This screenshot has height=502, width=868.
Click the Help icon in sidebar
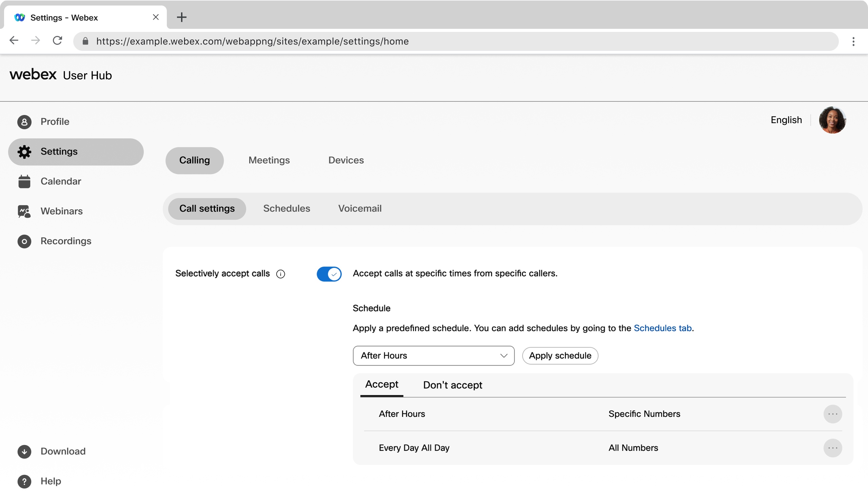24,481
